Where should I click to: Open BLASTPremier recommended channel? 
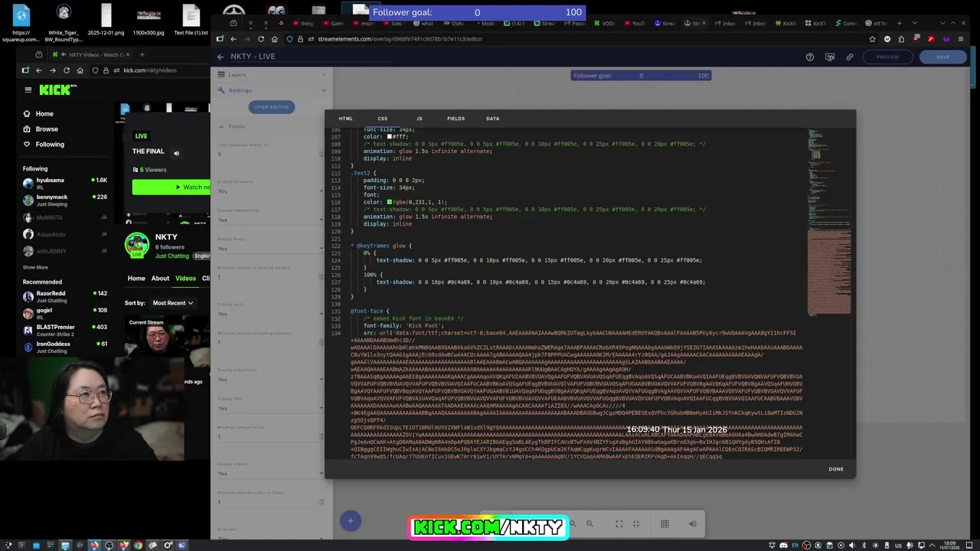[65, 330]
